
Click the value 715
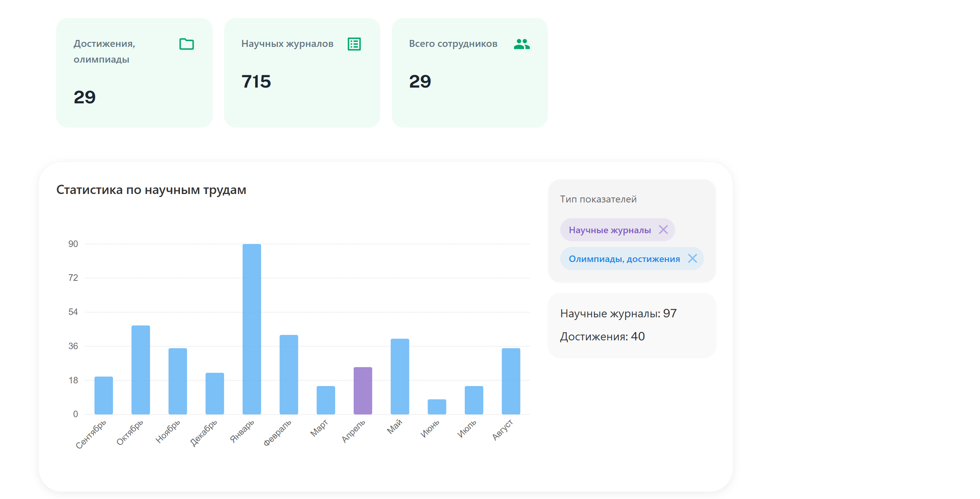point(256,81)
